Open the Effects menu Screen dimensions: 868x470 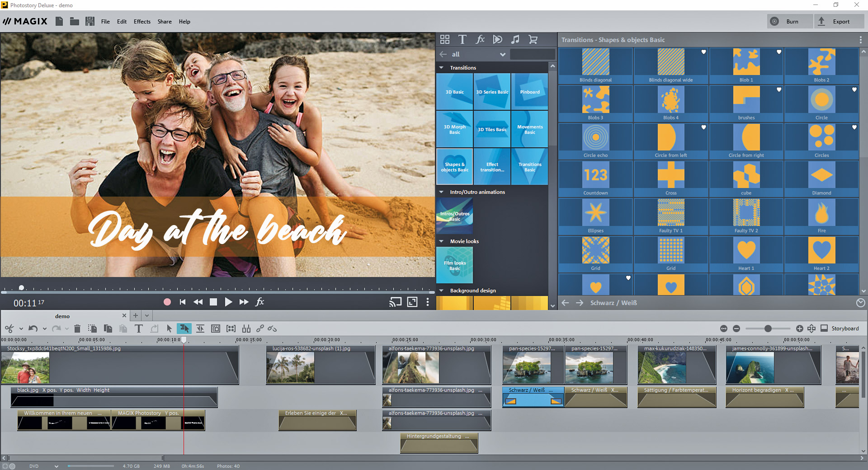[142, 21]
